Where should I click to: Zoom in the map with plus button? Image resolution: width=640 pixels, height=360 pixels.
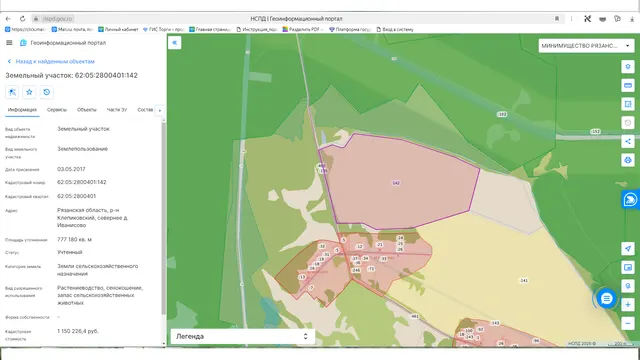click(628, 304)
